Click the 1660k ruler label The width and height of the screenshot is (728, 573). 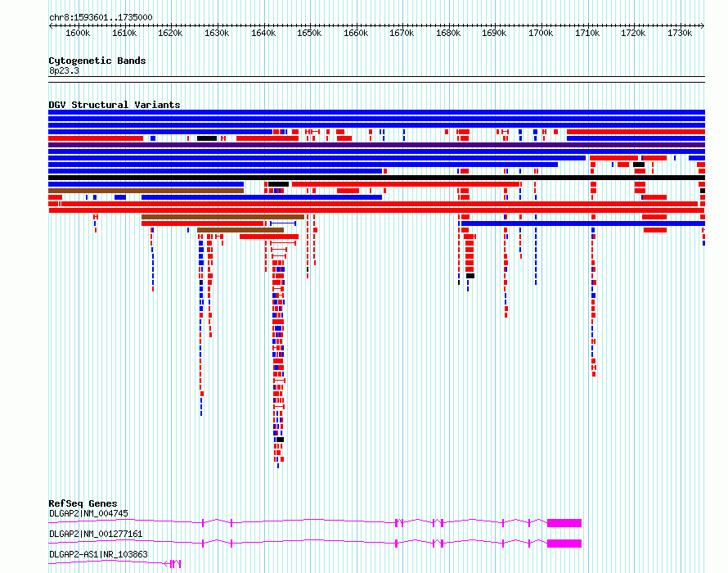[356, 33]
